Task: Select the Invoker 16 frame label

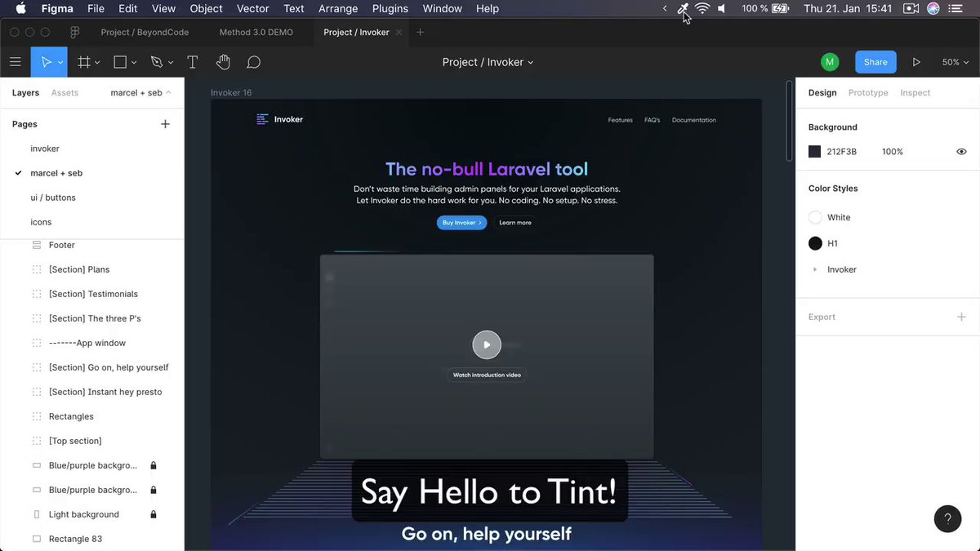Action: pyautogui.click(x=231, y=93)
